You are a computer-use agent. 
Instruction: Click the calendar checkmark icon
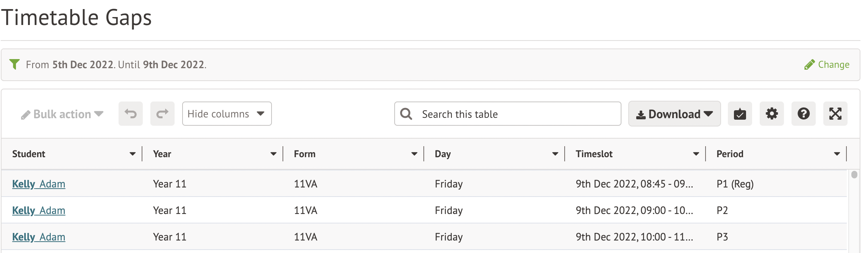(740, 114)
